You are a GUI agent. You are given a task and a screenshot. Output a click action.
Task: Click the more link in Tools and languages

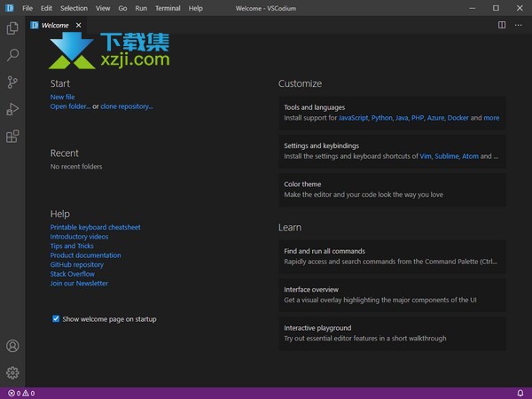tap(491, 118)
